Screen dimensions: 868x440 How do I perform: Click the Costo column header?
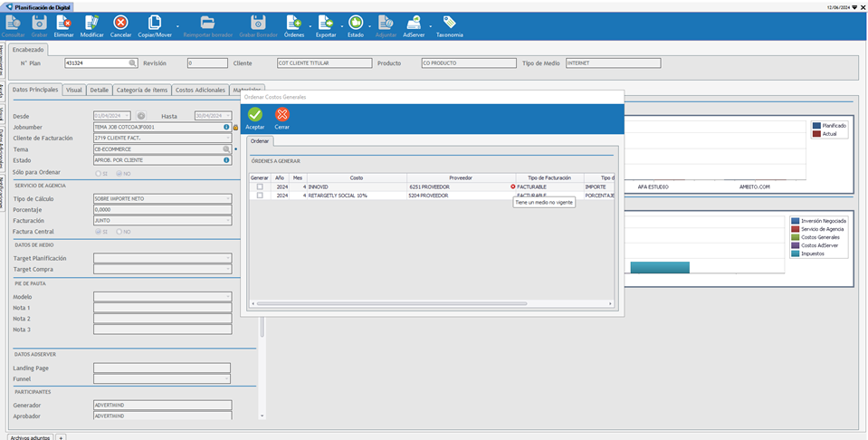(357, 177)
